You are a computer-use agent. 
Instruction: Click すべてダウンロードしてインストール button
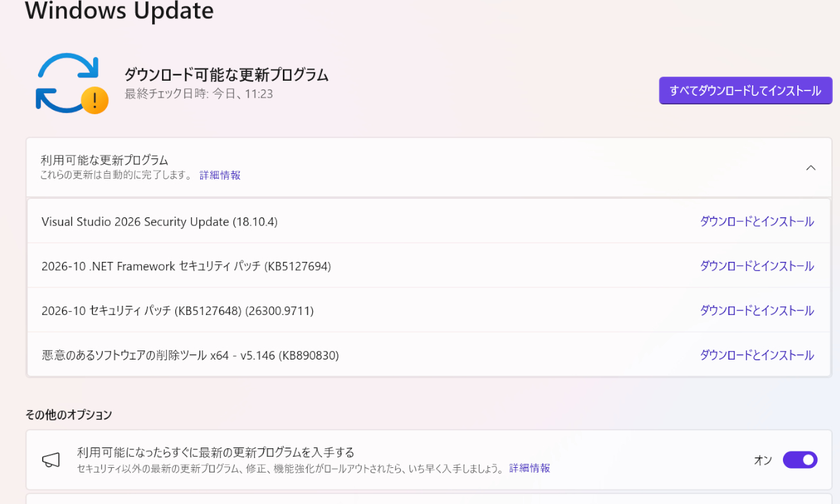pyautogui.click(x=745, y=91)
